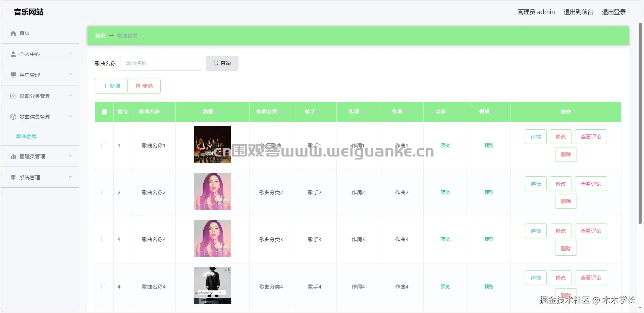Click the 查询 search button
This screenshot has width=644, height=313.
(222, 63)
